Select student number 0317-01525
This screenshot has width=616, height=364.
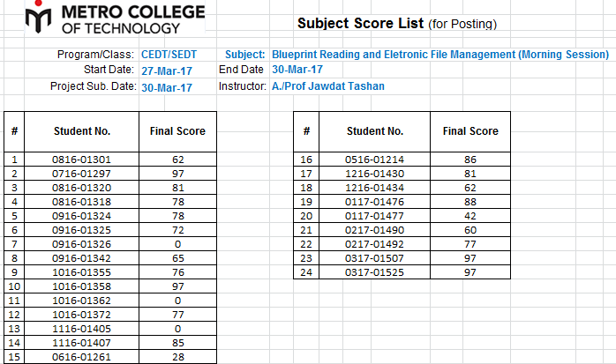tap(375, 272)
